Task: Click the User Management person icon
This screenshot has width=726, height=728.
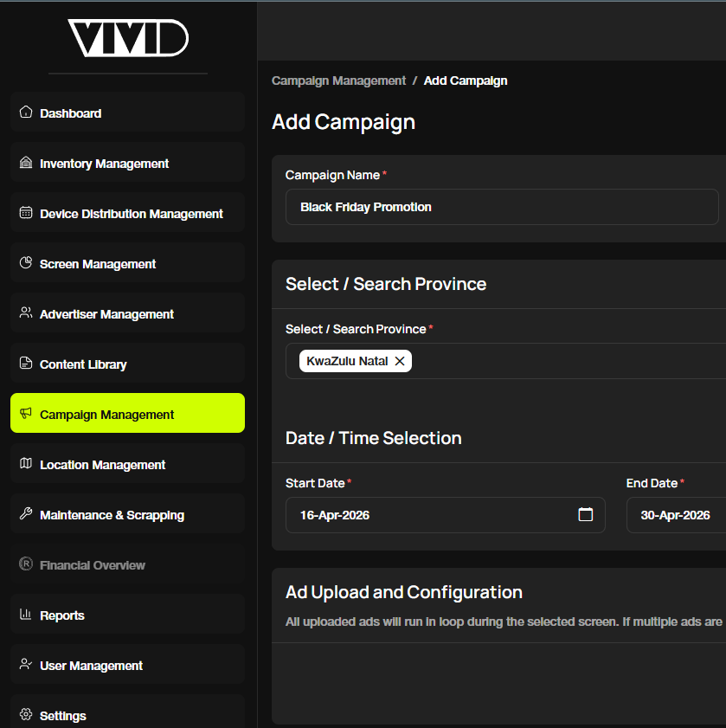Action: click(x=23, y=665)
